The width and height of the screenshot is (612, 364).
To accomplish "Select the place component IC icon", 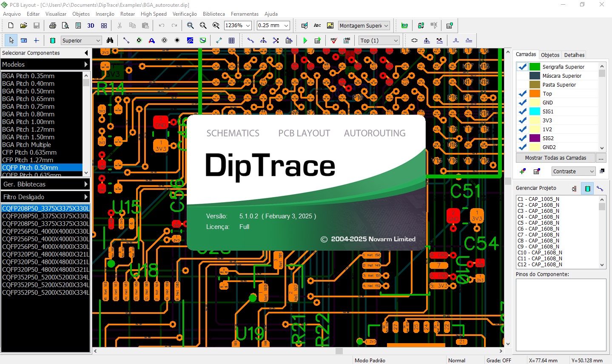I will 53,40.
